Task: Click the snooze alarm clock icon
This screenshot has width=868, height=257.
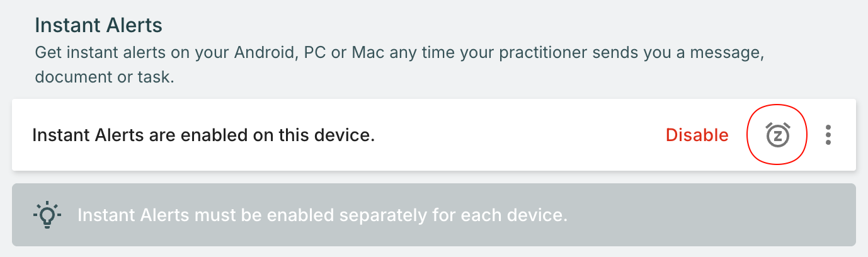Action: [x=777, y=135]
